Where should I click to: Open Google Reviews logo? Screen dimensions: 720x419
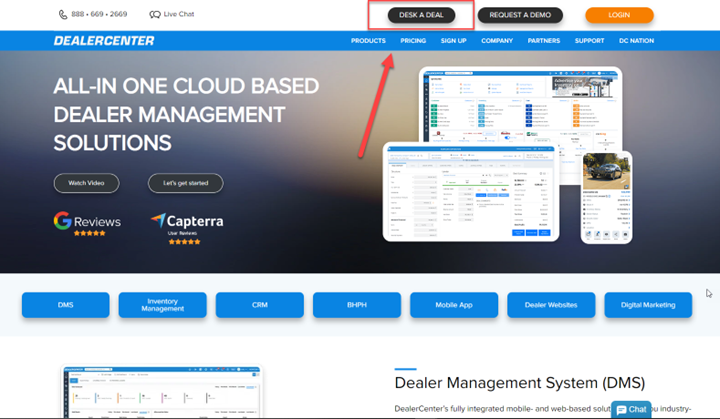click(87, 224)
